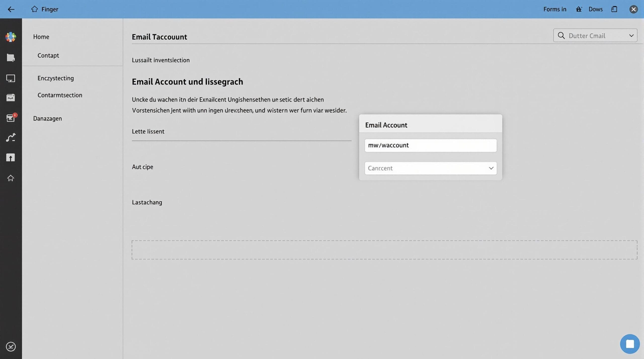Click the upload box icon in sidebar
This screenshot has width=644, height=359.
coord(11,158)
